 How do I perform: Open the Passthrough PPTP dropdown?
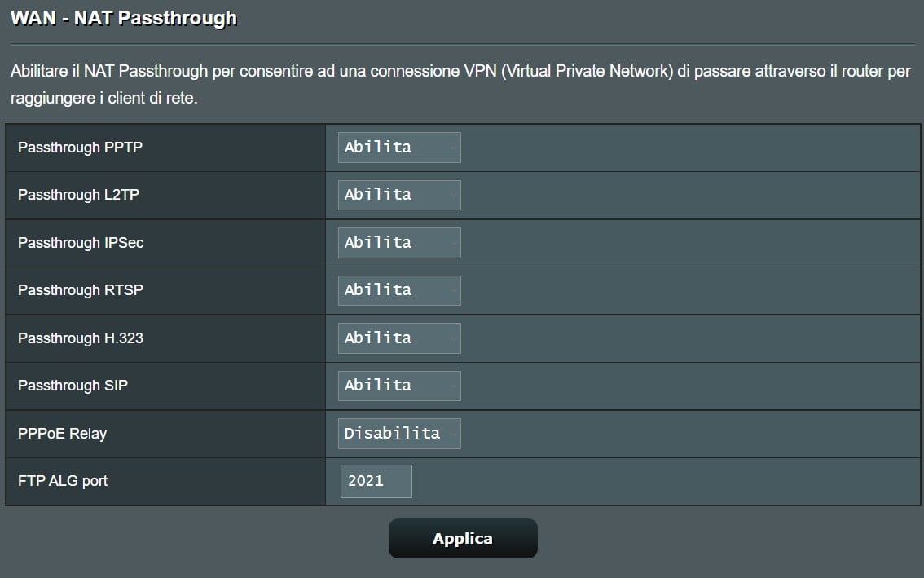399,148
